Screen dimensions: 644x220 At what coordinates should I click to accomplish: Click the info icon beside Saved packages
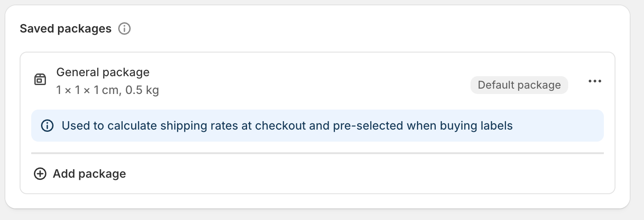[124, 29]
